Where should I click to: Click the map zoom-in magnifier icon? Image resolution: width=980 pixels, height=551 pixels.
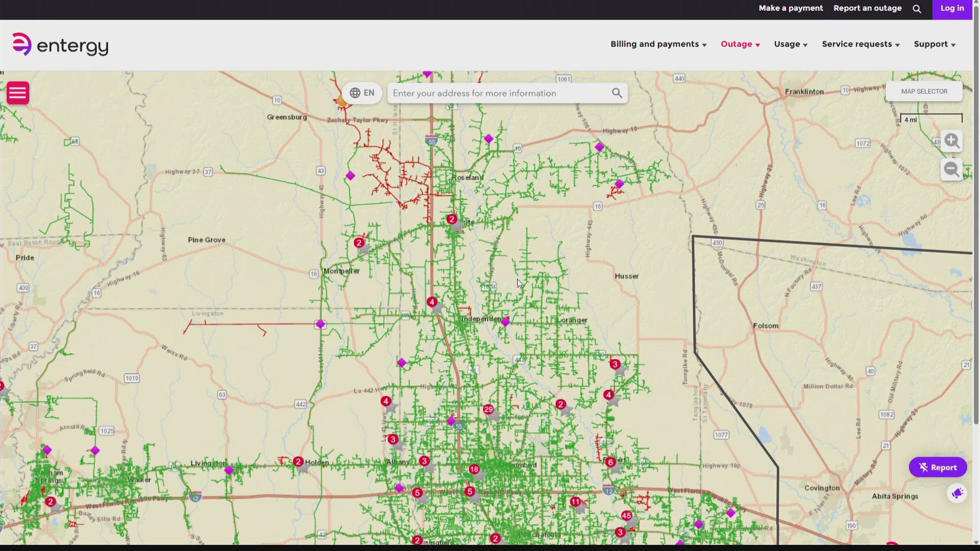tap(951, 141)
